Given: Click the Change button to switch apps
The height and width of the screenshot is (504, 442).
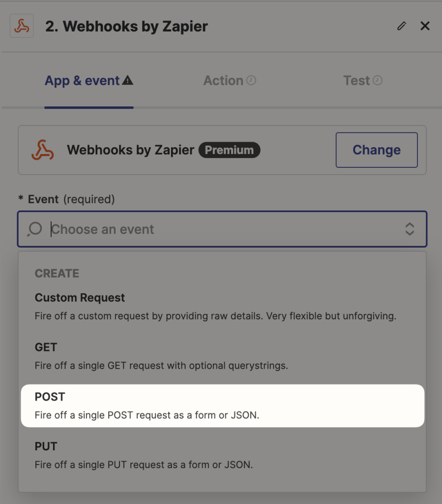Looking at the screenshot, I should click(x=376, y=150).
